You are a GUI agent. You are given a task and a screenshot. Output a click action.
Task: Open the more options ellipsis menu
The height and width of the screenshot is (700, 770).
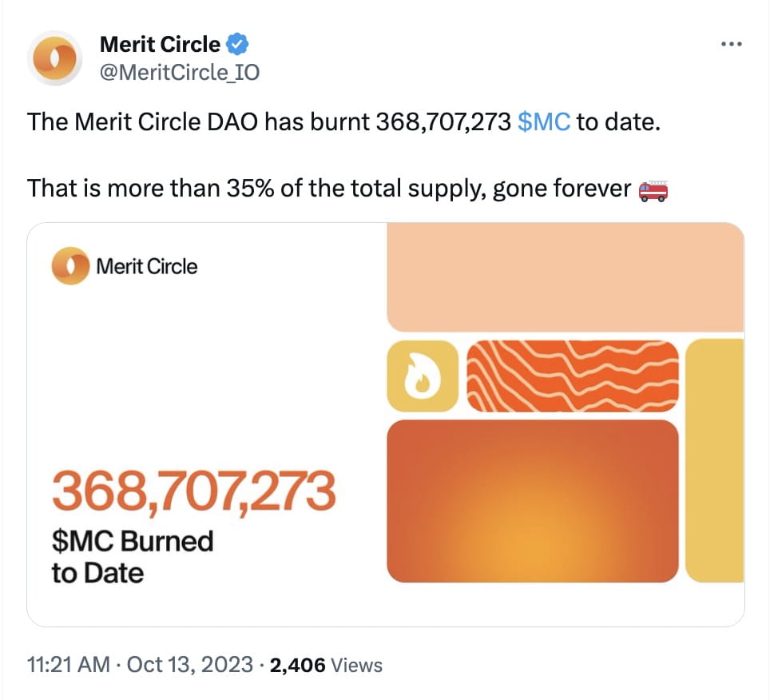(x=732, y=43)
